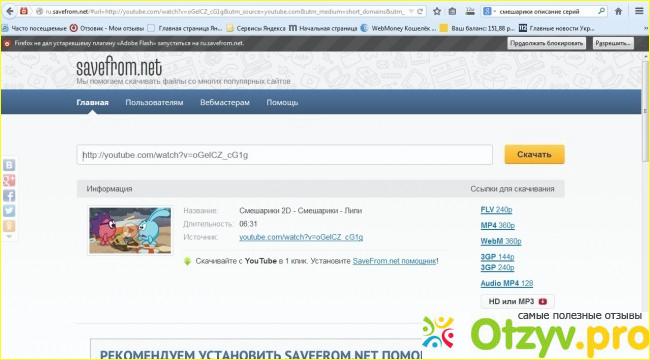Click the red plugin warning icon in notification bar
The height and width of the screenshot is (360, 650).
[7, 43]
